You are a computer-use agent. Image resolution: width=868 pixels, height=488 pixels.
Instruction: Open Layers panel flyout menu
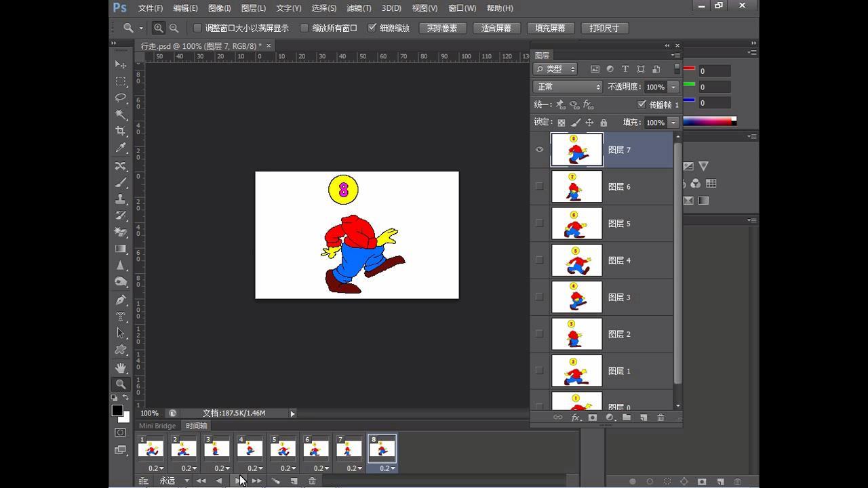tap(675, 55)
